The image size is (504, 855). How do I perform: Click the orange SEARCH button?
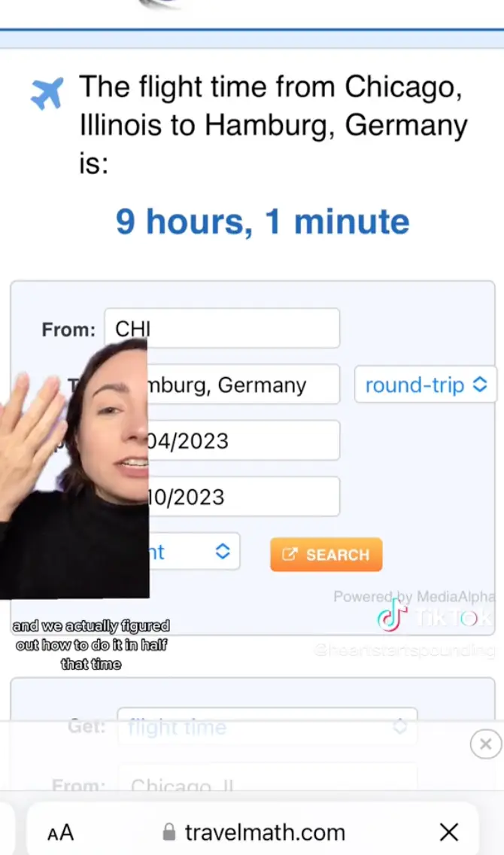pyautogui.click(x=326, y=555)
